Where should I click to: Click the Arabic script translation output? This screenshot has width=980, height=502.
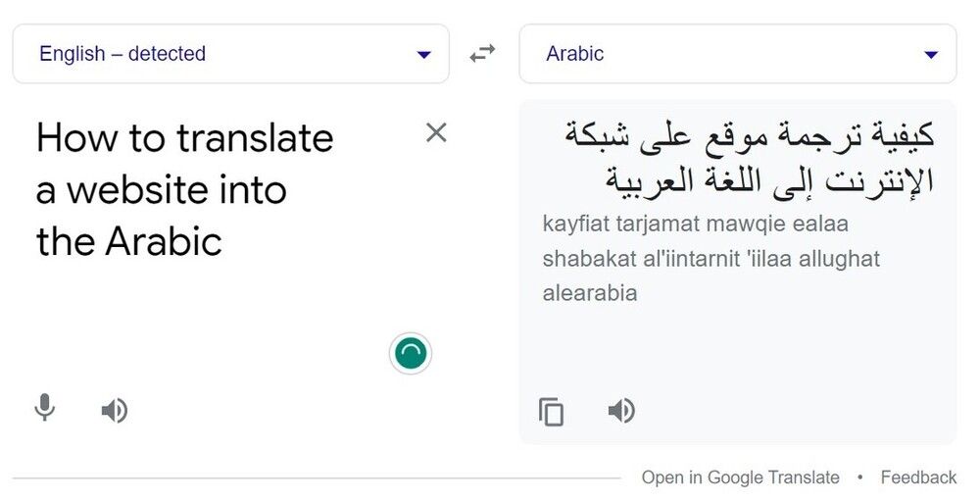pos(750,157)
